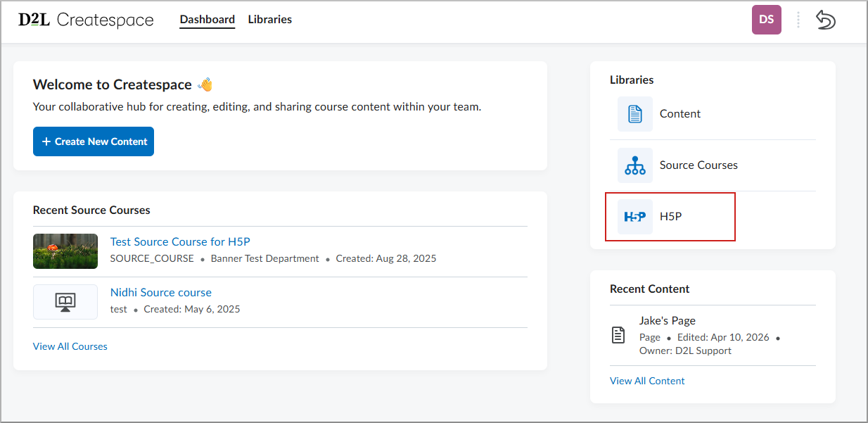
Task: Click the View All Content link
Action: point(647,381)
